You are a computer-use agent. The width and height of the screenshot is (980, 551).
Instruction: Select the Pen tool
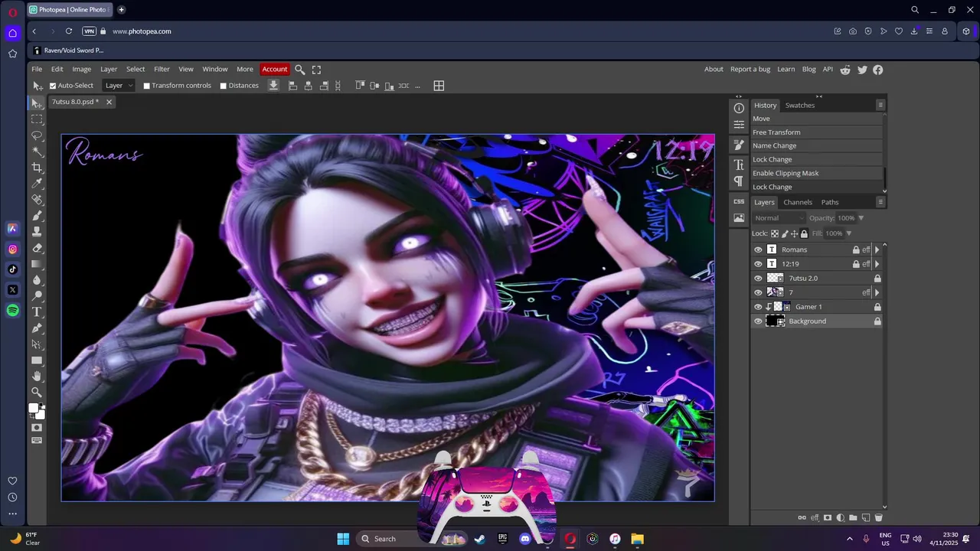pyautogui.click(x=37, y=328)
